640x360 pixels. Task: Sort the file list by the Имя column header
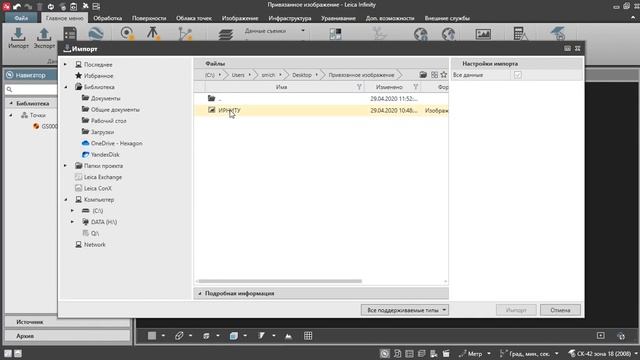click(281, 87)
